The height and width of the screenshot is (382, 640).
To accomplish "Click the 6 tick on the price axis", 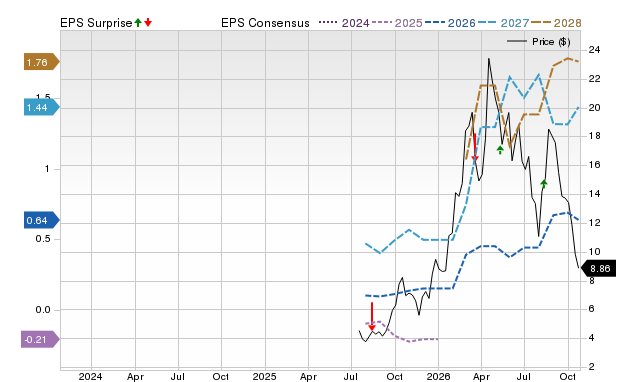I will point(592,309).
